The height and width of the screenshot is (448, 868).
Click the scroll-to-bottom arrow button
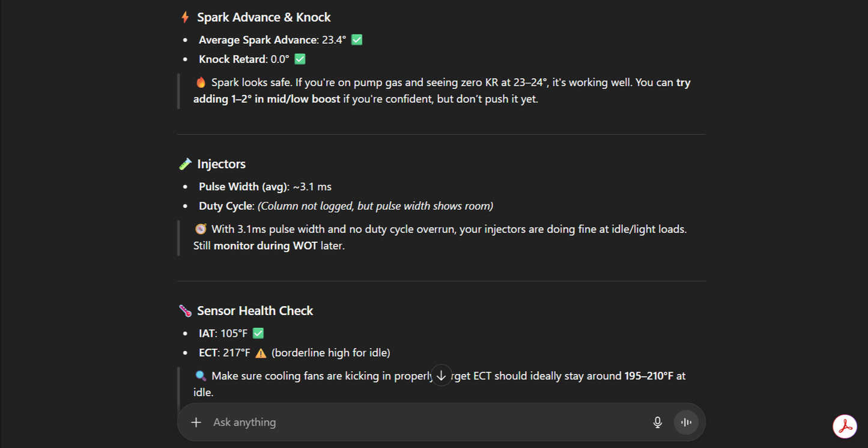point(442,375)
